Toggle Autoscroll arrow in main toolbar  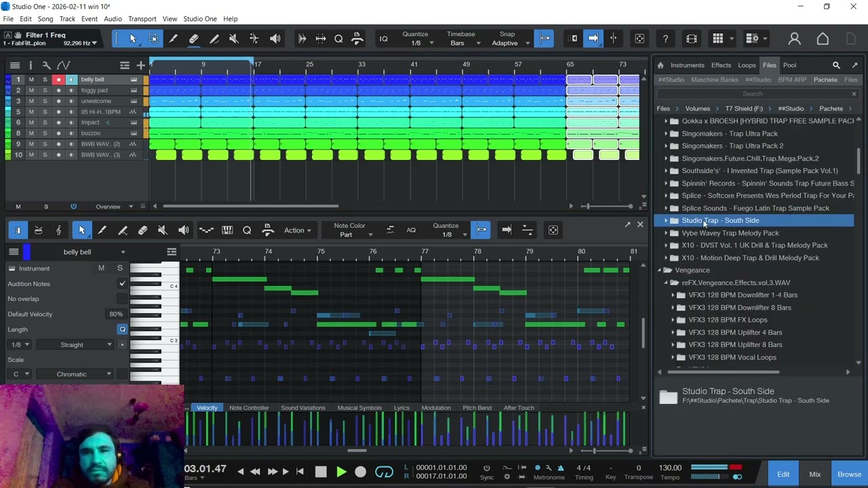coord(593,39)
